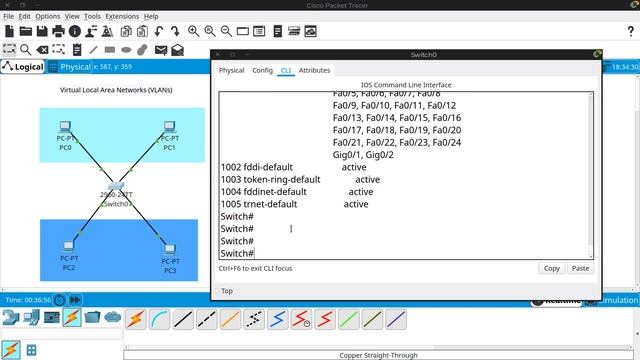Open End Devices category

31,317
